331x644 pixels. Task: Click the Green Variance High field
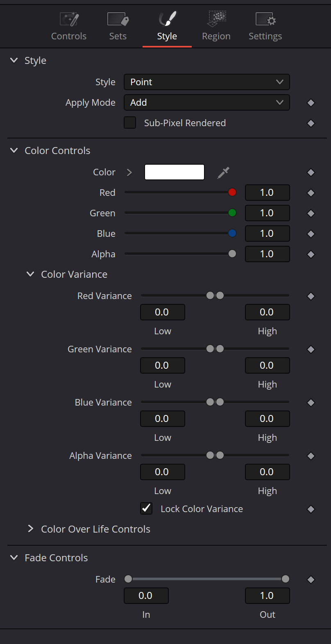click(268, 365)
